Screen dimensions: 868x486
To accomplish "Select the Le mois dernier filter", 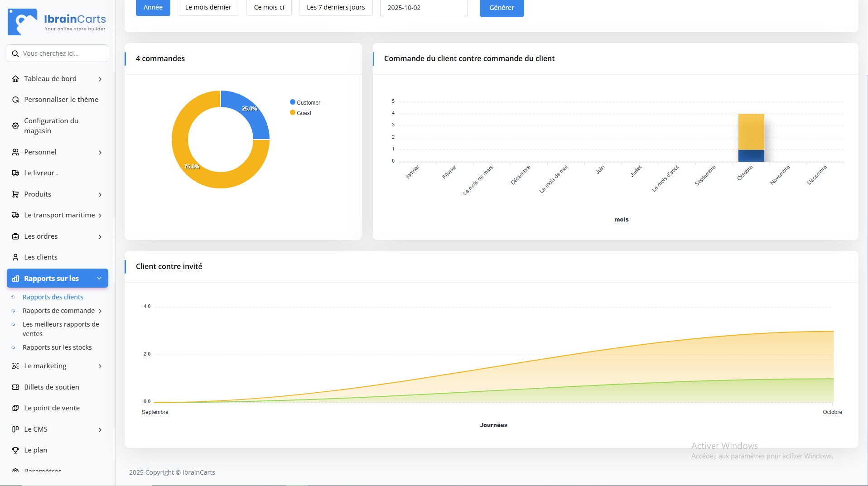I will (x=208, y=7).
